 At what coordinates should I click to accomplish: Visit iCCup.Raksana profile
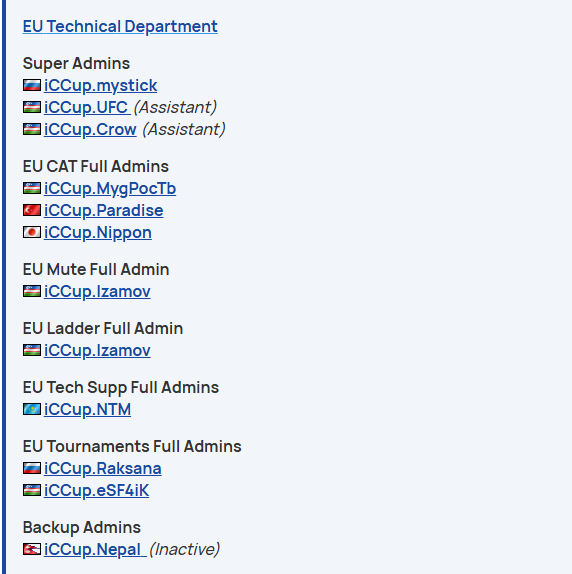click(x=102, y=468)
